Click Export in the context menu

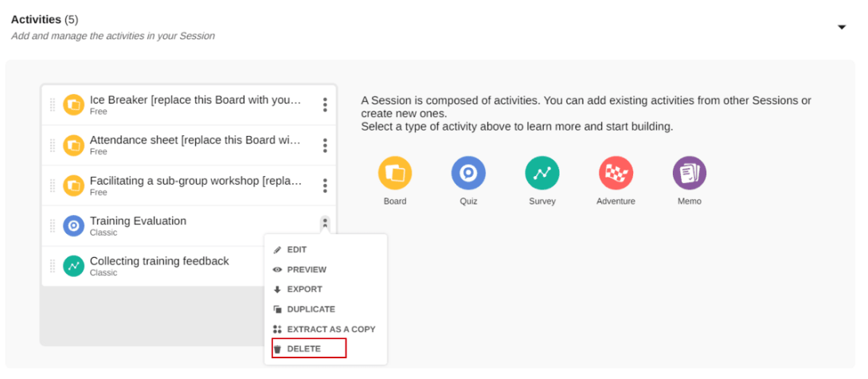point(304,289)
